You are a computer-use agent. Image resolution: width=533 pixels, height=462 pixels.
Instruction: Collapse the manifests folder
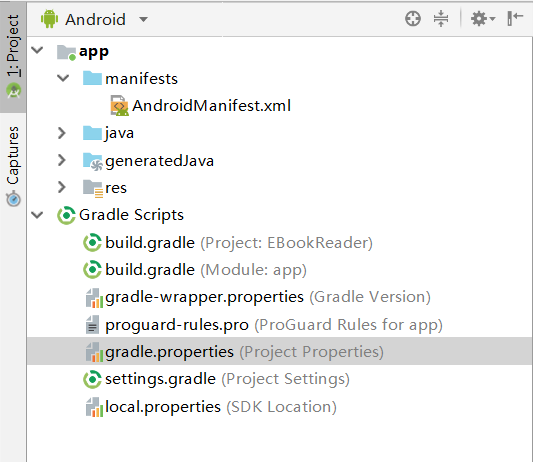click(63, 78)
